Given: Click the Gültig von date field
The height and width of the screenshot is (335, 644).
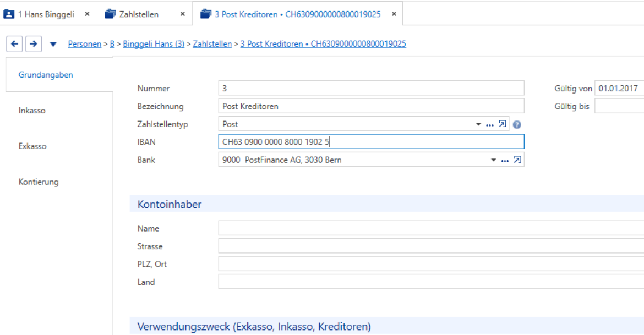Looking at the screenshot, I should (619, 88).
